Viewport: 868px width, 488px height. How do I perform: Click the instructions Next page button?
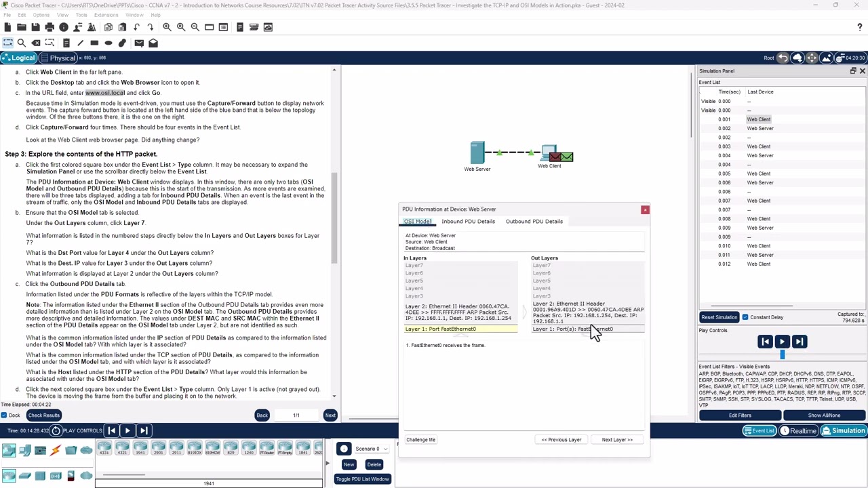point(330,415)
